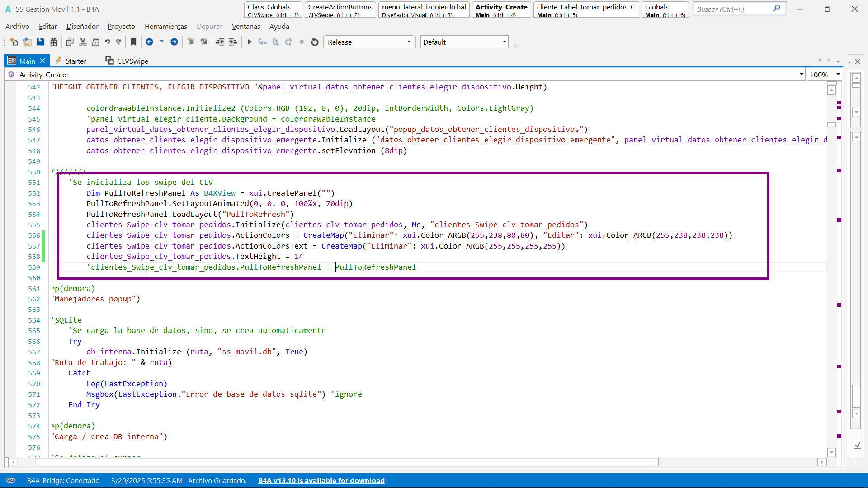Click the Open folder toolbar icon

coord(27,42)
